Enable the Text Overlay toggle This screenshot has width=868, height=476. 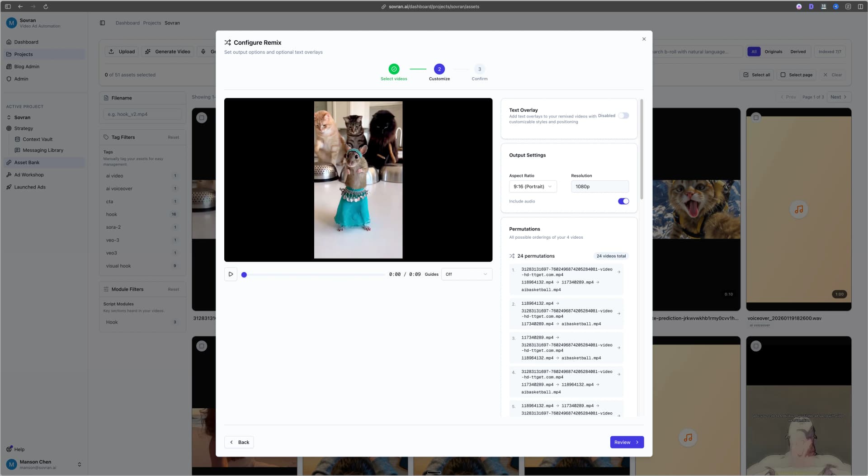click(x=623, y=115)
